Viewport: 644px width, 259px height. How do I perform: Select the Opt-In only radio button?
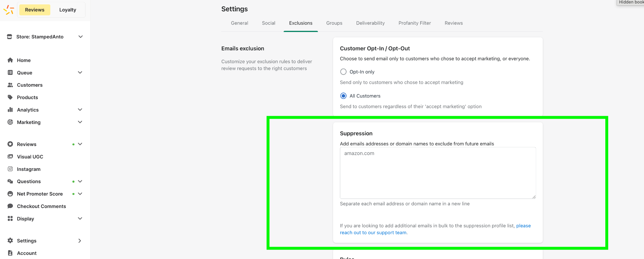pos(343,72)
